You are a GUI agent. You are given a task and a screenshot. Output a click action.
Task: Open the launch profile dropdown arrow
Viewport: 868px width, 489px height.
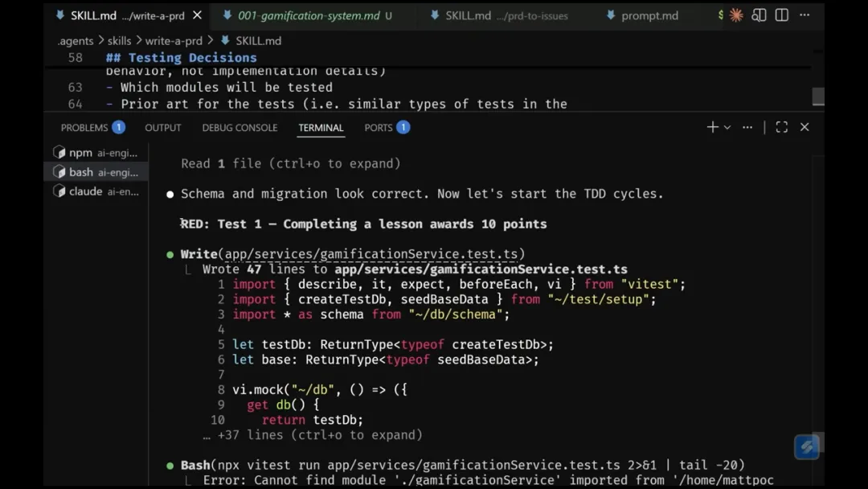(727, 127)
